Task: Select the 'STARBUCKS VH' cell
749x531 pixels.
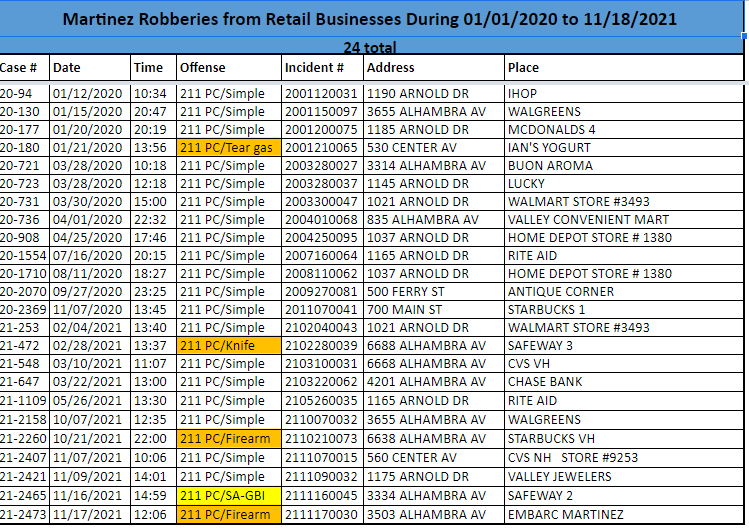Action: coord(624,438)
